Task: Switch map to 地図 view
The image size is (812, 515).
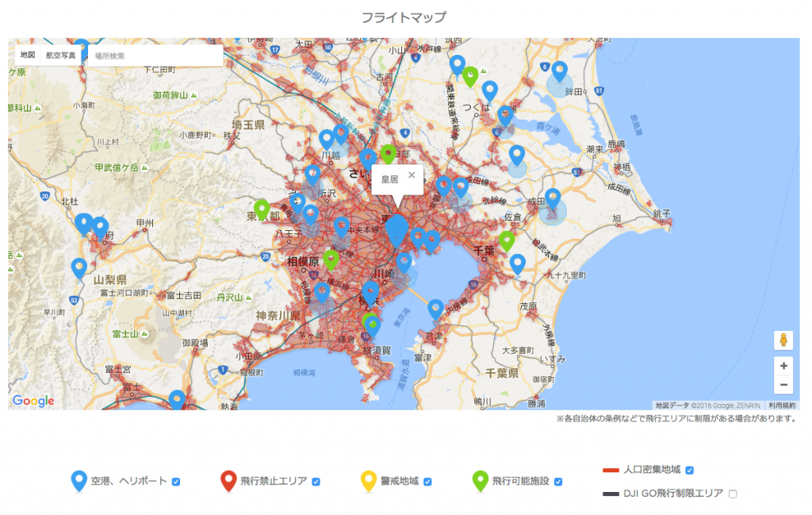Action: [x=28, y=55]
